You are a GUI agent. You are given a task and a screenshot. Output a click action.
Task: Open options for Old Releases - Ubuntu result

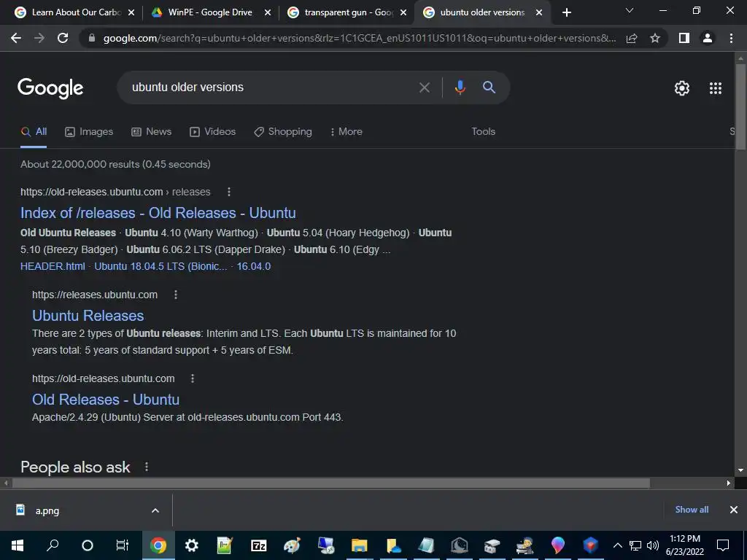point(193,378)
